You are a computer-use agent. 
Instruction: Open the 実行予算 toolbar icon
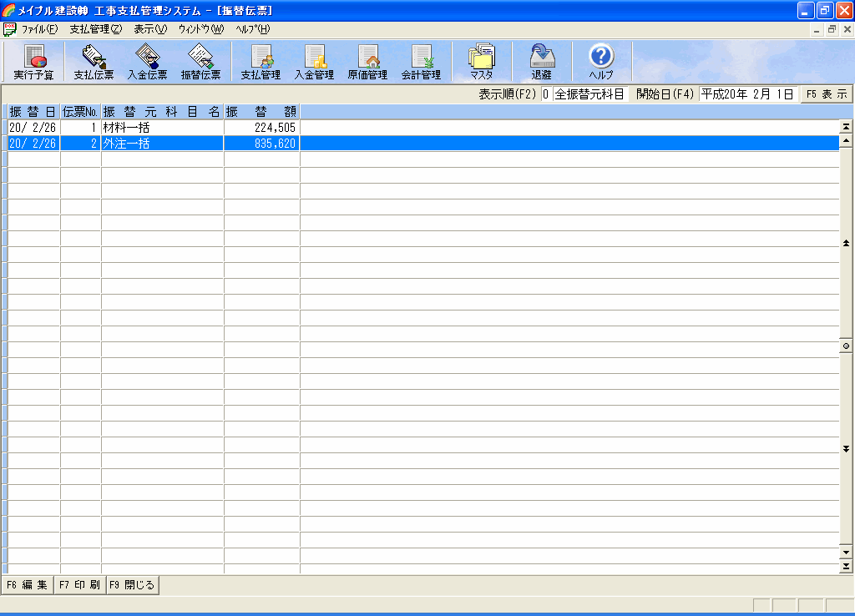[x=33, y=62]
